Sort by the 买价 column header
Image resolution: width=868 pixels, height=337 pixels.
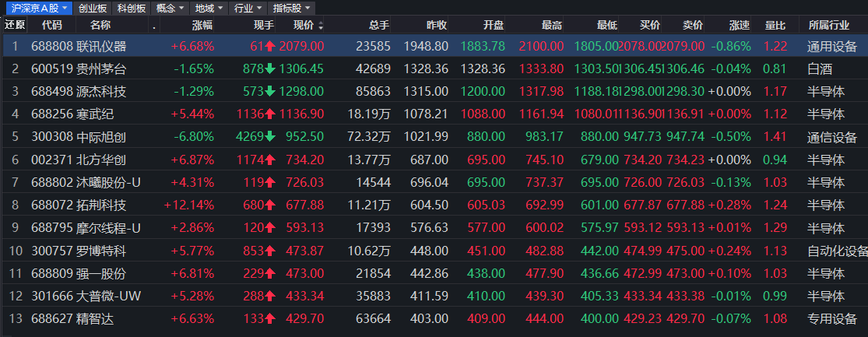pos(650,25)
